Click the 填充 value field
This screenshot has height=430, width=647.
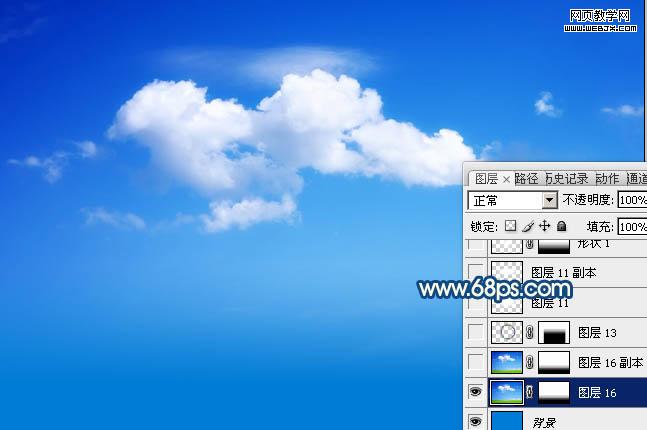point(632,227)
